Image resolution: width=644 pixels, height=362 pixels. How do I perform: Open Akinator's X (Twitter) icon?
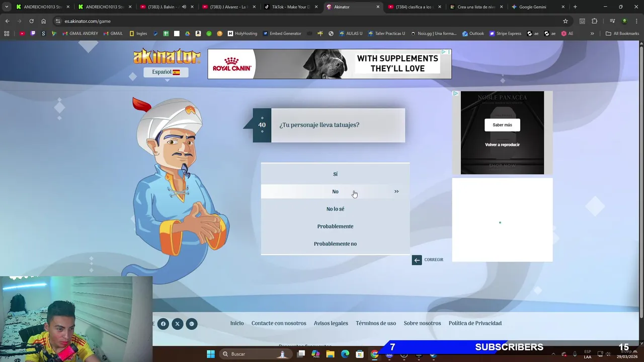177,324
